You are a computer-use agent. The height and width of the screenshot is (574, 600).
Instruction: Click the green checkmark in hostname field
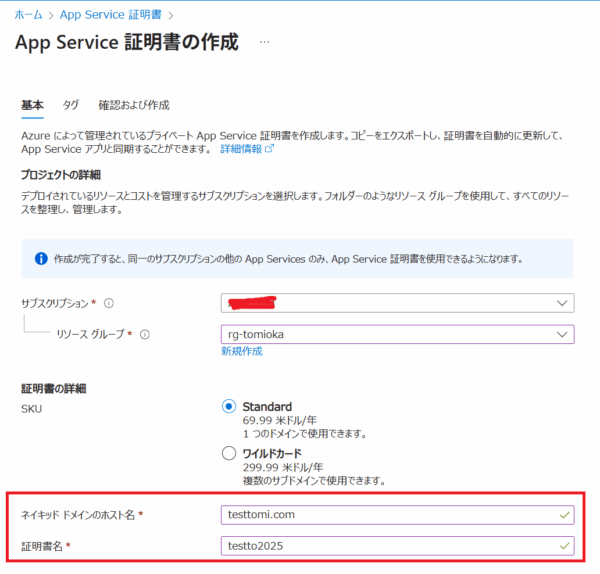565,515
